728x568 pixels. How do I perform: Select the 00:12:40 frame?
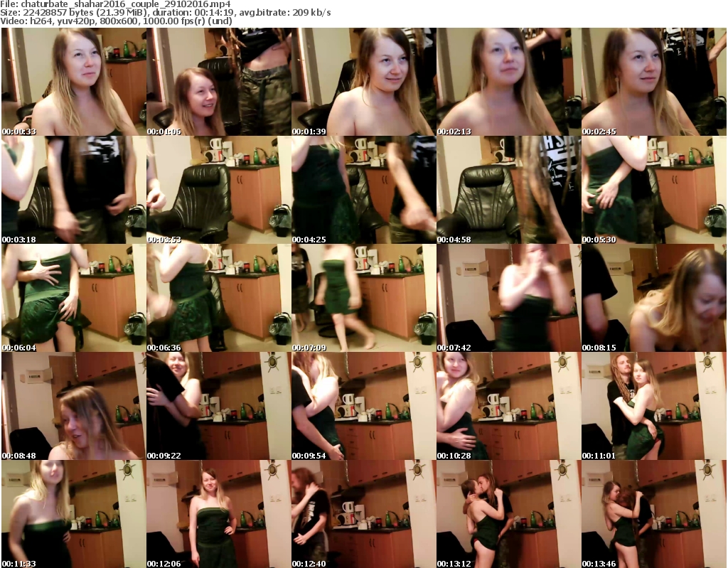pos(363,514)
